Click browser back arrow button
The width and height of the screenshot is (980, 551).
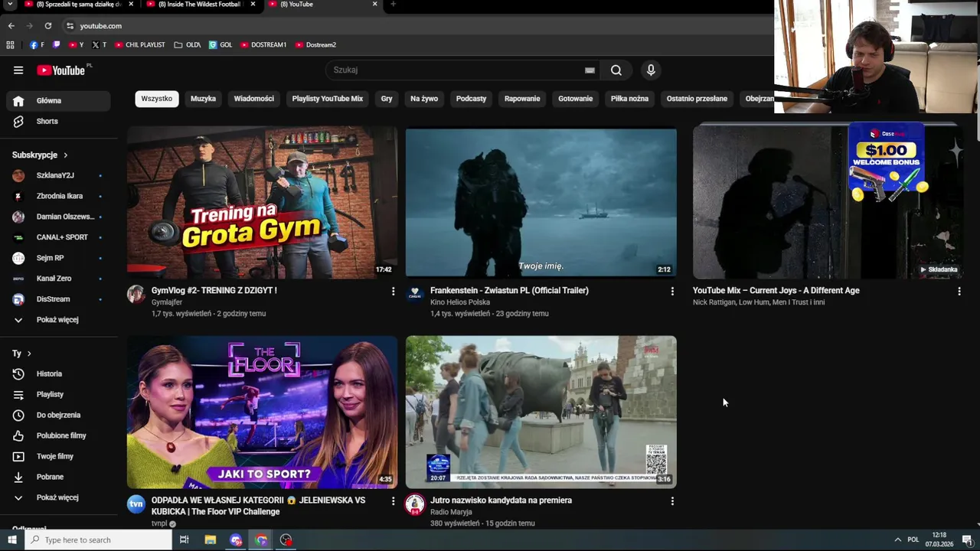pos(11,26)
